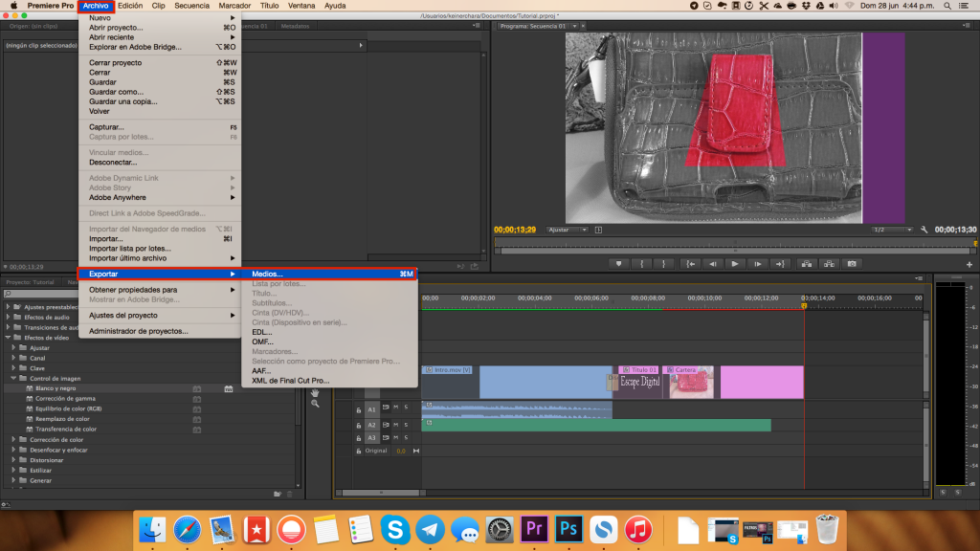Open Photoshop from the Dock
Screen dimensions: 980x551
[x=568, y=528]
